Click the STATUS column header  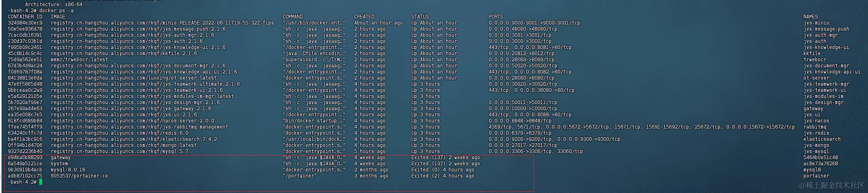(x=420, y=17)
